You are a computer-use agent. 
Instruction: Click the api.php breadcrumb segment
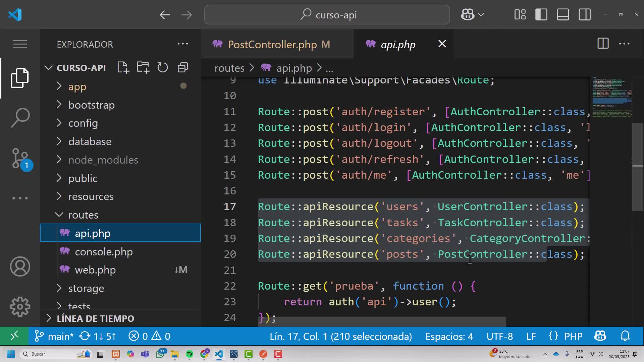(x=294, y=68)
